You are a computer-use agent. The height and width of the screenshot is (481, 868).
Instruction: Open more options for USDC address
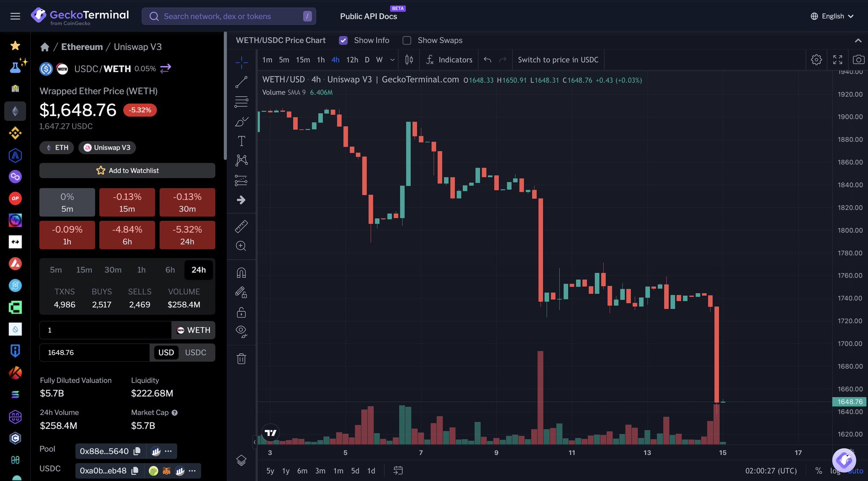(x=192, y=471)
